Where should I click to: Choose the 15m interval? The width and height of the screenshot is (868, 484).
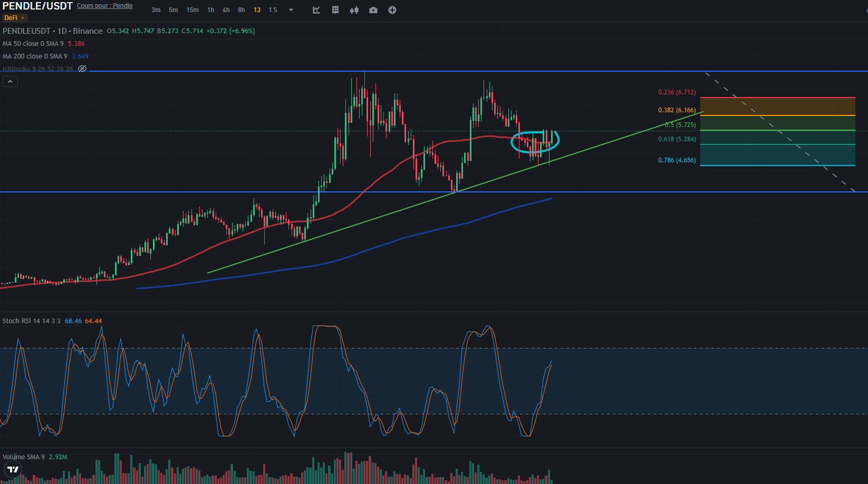pos(192,10)
